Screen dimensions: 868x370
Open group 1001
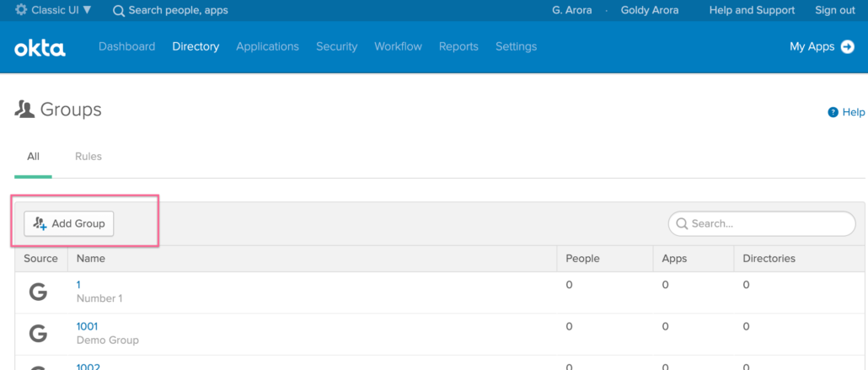click(x=87, y=326)
